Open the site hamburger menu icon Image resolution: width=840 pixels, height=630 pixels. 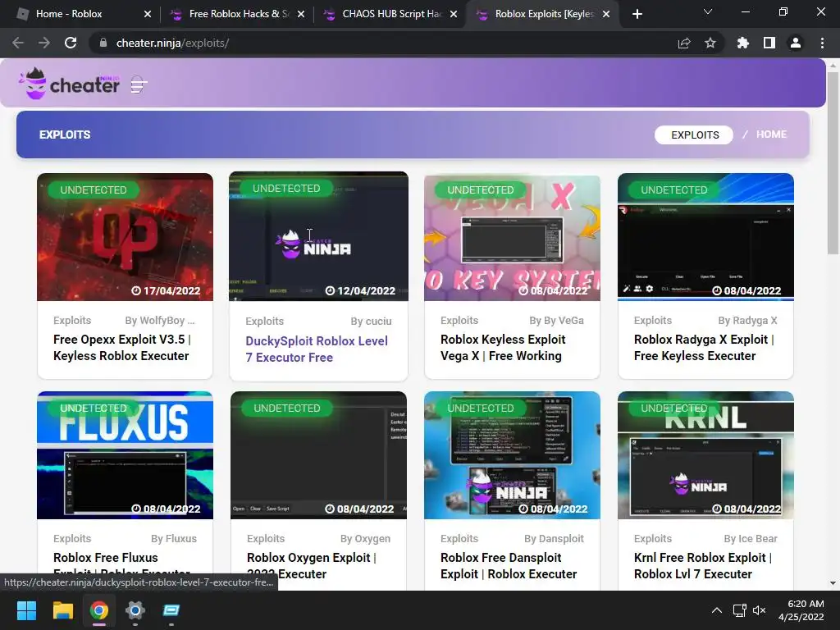point(139,84)
